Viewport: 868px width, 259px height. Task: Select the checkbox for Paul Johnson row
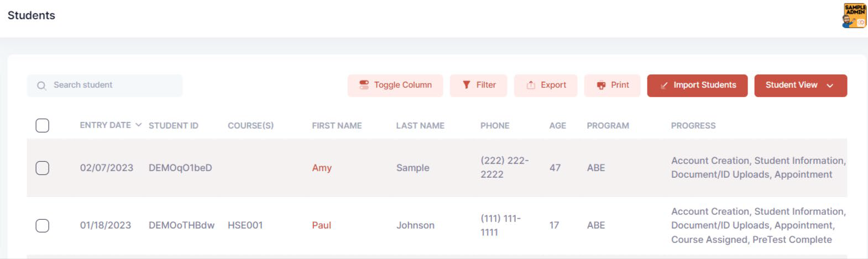pos(42,225)
